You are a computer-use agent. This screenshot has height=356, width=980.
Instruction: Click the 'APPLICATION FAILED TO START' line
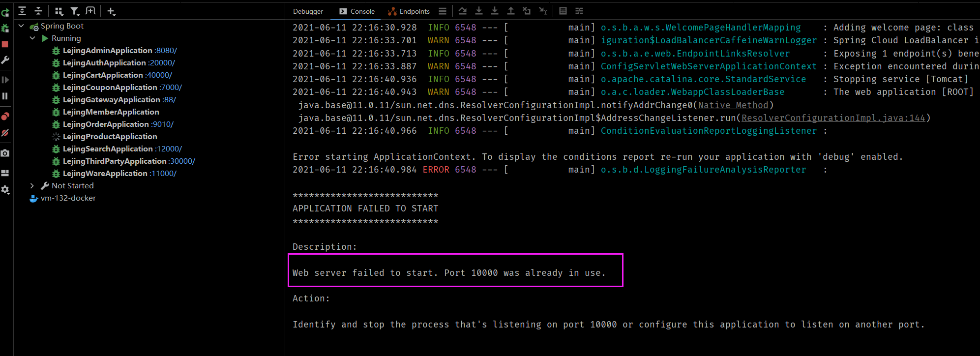coord(365,208)
